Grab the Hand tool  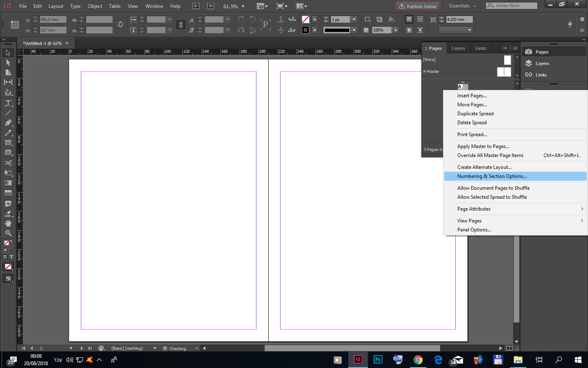[9, 223]
